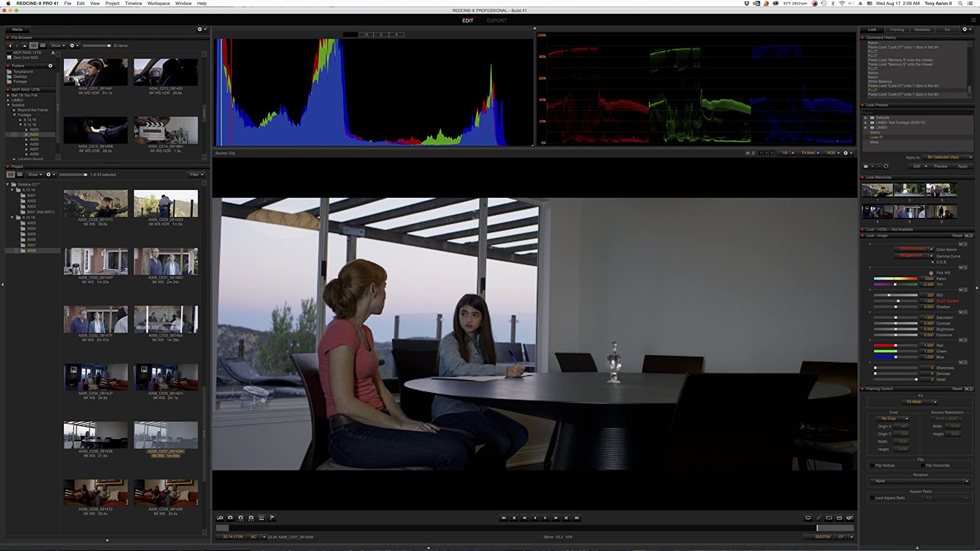Click the Kelvin color temperature slider
980x551 pixels.
[895, 279]
